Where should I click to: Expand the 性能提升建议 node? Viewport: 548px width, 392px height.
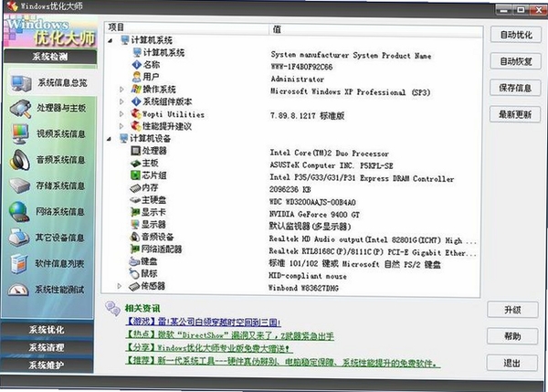pyautogui.click(x=121, y=126)
